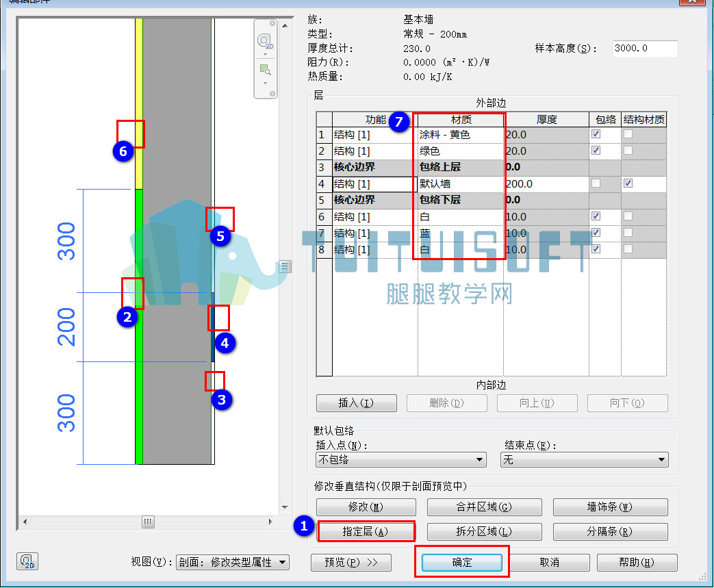Click the horizontal scrollbar thumb under preview
The image size is (714, 588).
[148, 522]
